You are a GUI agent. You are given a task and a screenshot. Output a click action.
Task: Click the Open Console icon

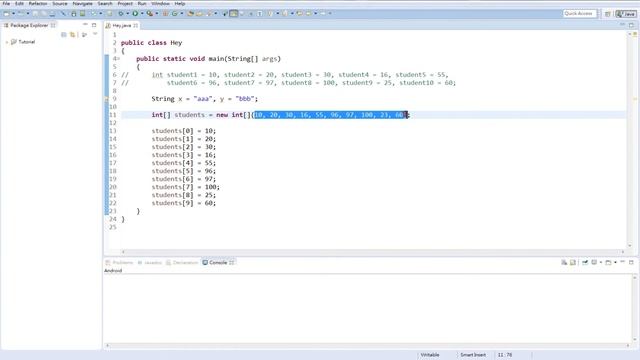608,262
